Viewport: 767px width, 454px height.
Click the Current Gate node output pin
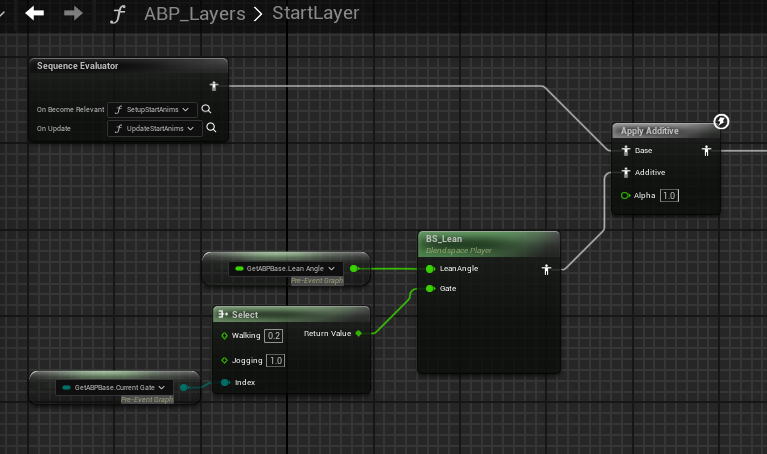click(x=184, y=387)
